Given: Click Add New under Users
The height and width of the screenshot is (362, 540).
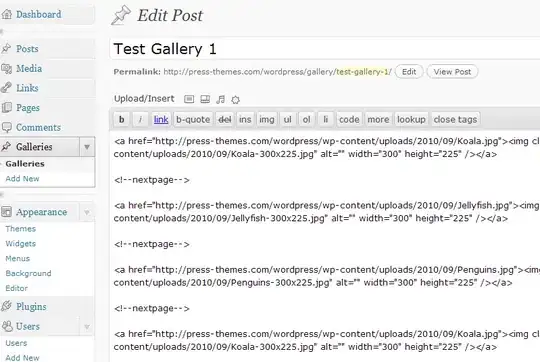Looking at the screenshot, I should (22, 358).
